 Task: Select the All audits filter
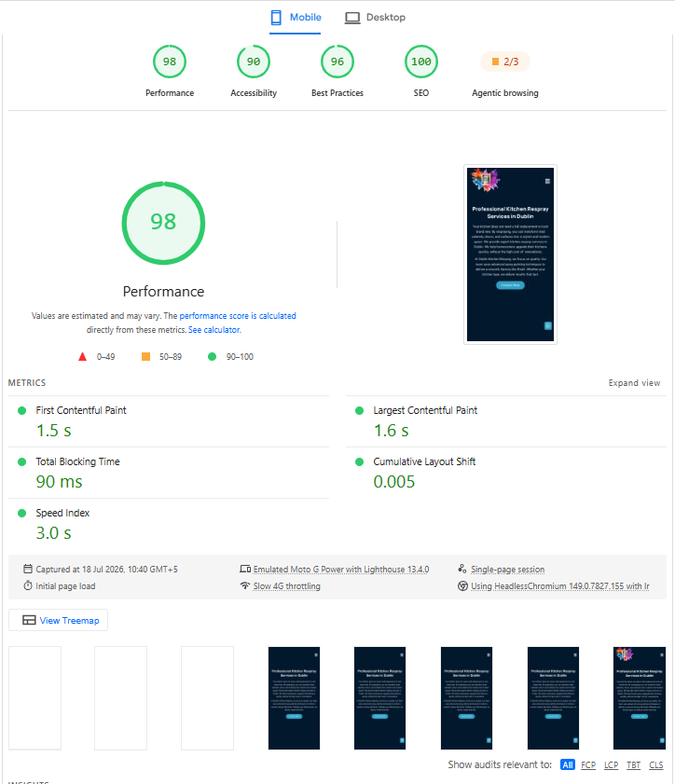[568, 765]
